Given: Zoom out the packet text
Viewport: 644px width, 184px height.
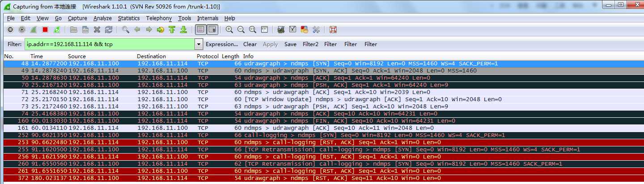Looking at the screenshot, I should (x=241, y=30).
